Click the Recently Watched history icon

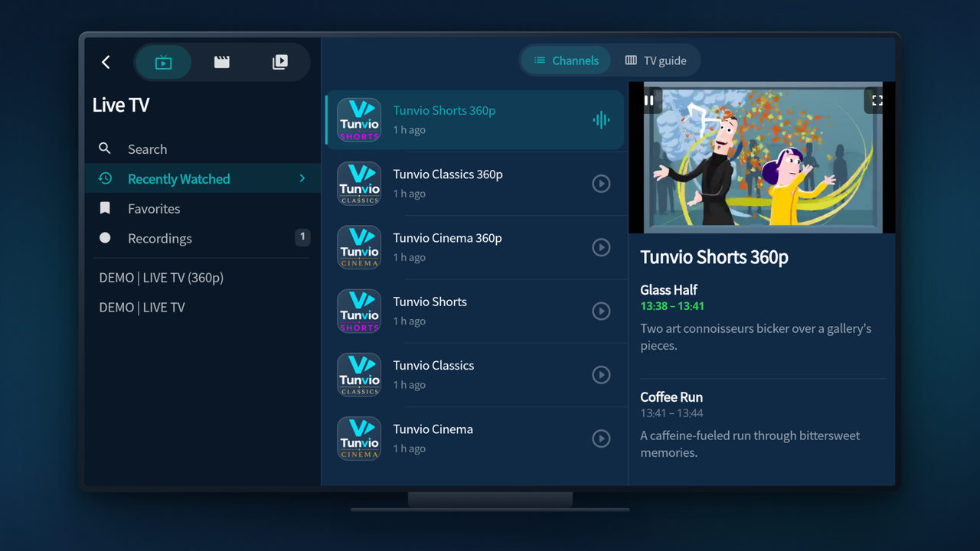pyautogui.click(x=105, y=178)
